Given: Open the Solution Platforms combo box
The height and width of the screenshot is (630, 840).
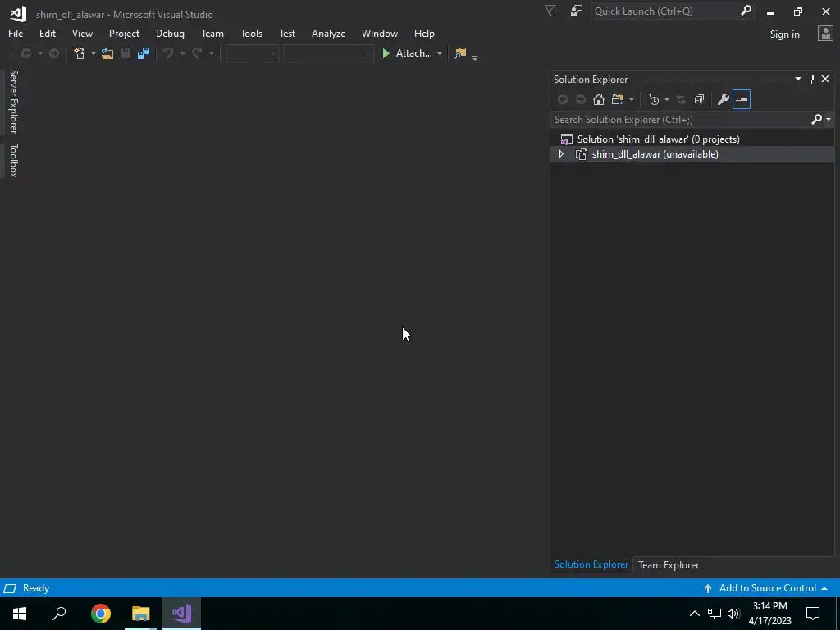Looking at the screenshot, I should (328, 53).
